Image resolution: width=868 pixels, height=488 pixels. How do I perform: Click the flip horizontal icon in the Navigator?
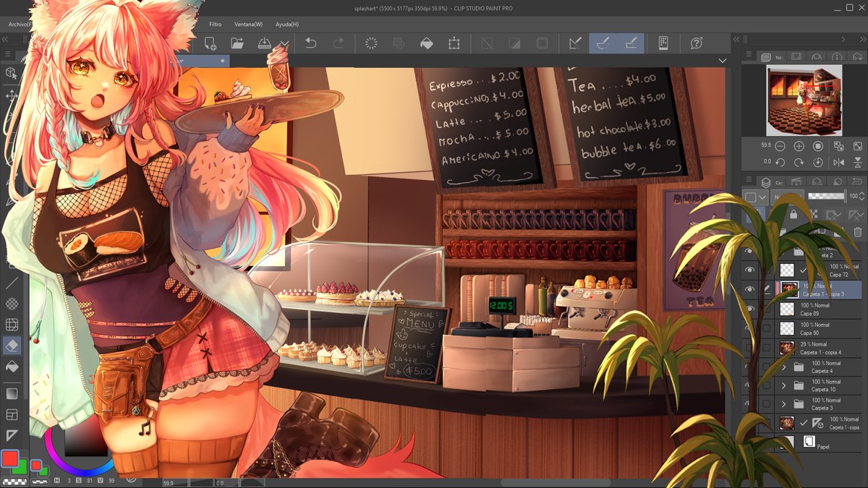click(838, 162)
